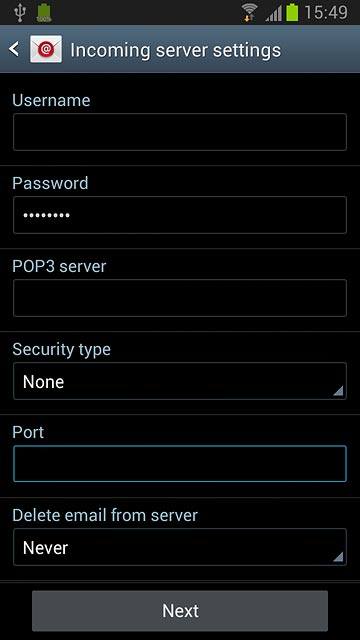Tap the Wi-Fi signal status icon
The width and height of the screenshot is (360, 640).
249,13
